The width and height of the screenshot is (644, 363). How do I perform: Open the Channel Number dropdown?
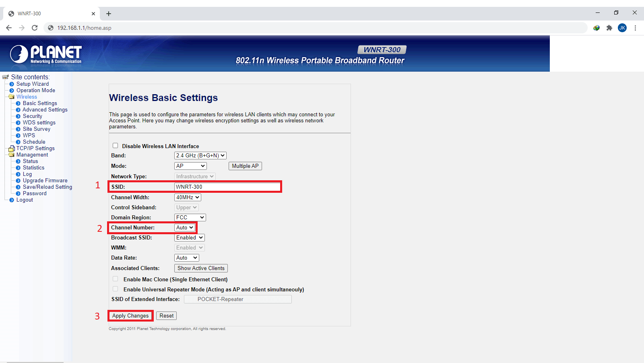pyautogui.click(x=185, y=227)
